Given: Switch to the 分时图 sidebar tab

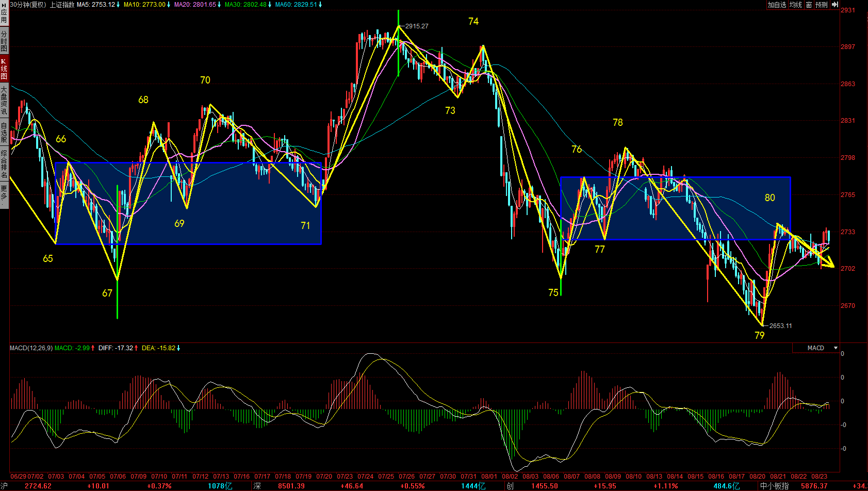Looking at the screenshot, I should [x=4, y=41].
